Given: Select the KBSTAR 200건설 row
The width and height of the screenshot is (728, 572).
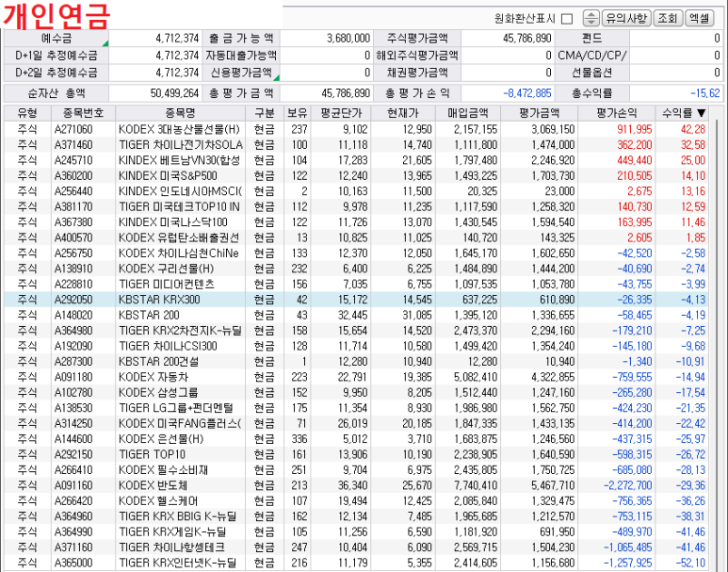Looking at the screenshot, I should pyautogui.click(x=358, y=362).
